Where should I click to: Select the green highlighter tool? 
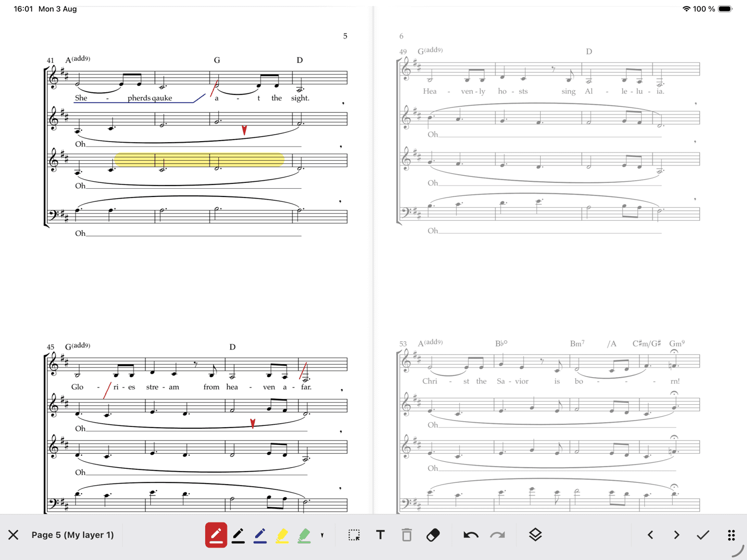coord(304,536)
